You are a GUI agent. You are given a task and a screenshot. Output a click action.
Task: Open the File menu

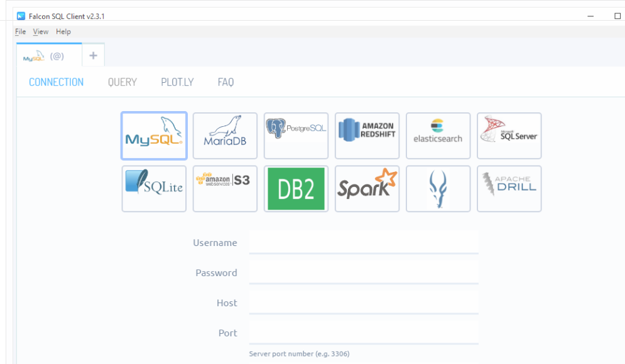[x=21, y=32]
